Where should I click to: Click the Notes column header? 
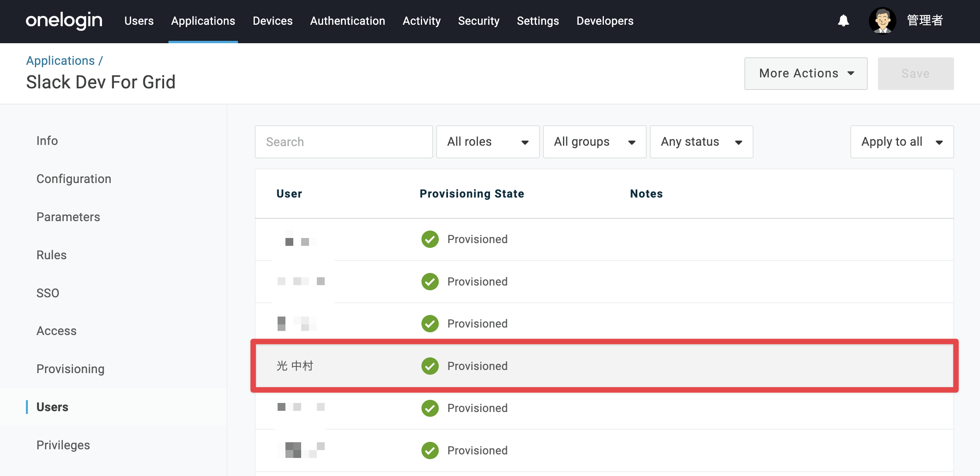click(646, 194)
